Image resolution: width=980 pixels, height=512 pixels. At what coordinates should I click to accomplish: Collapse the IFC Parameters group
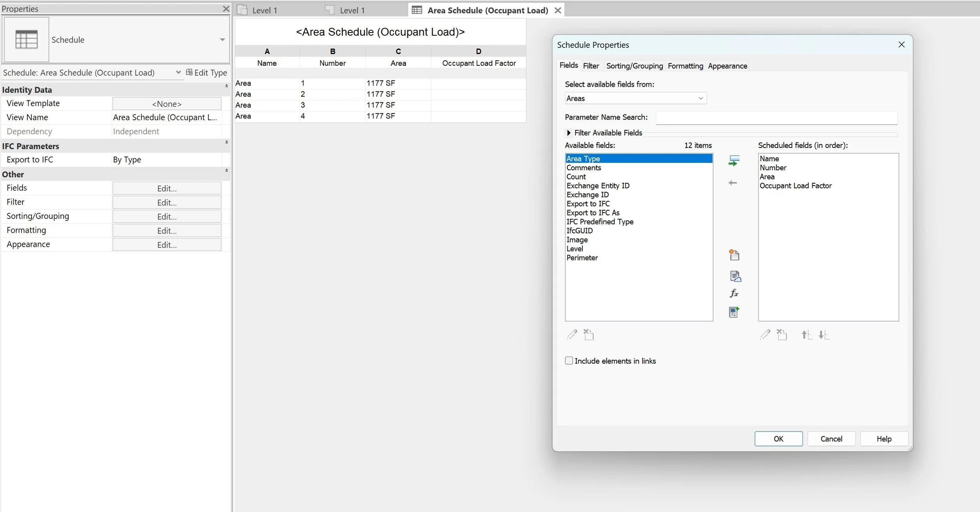click(227, 142)
